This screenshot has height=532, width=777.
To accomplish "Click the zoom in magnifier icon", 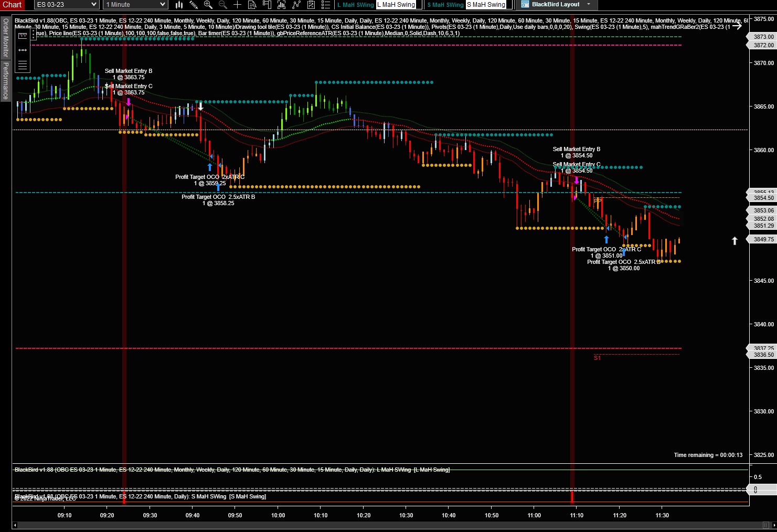I will click(208, 5).
